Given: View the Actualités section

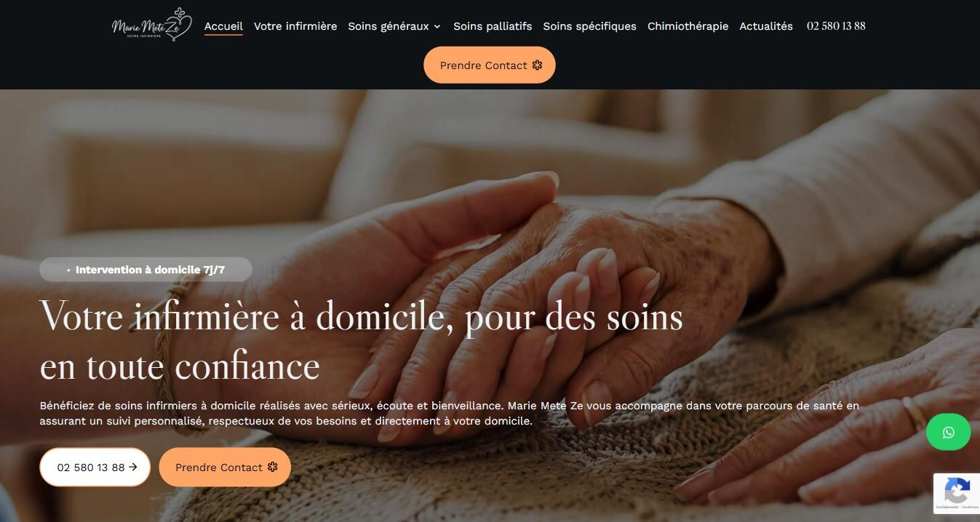Looking at the screenshot, I should 766,26.
